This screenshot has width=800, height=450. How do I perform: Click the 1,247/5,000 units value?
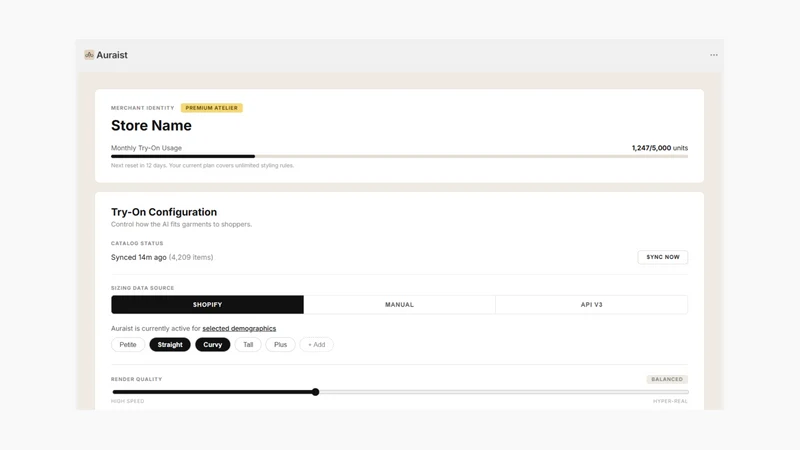[660, 148]
